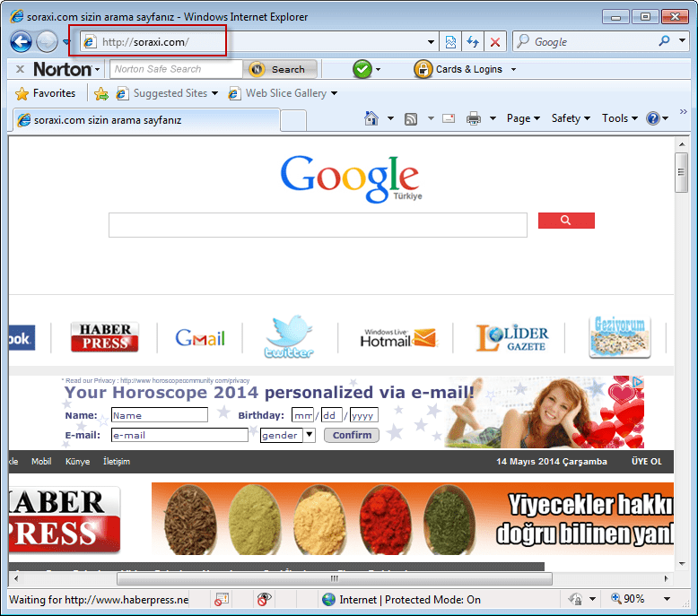Open the Favorites star button
This screenshot has height=616, width=698.
(46, 93)
